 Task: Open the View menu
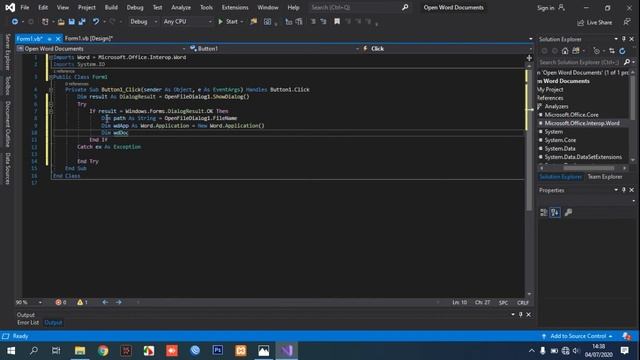coord(62,7)
